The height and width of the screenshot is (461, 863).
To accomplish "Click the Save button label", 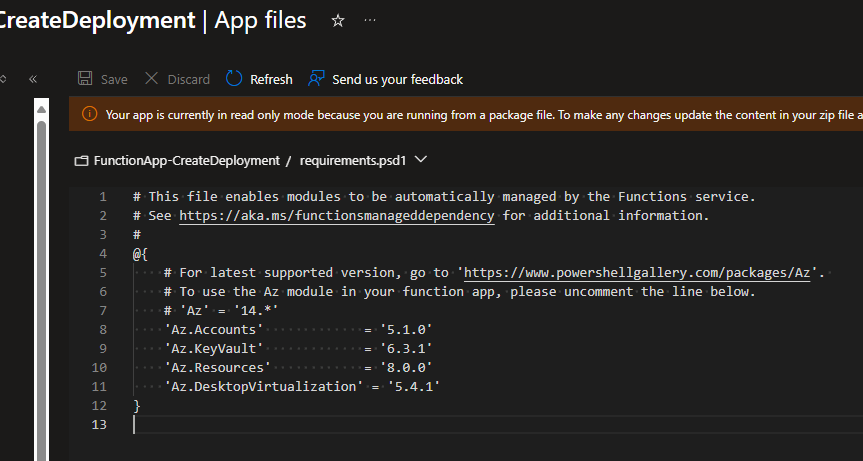I will point(114,80).
